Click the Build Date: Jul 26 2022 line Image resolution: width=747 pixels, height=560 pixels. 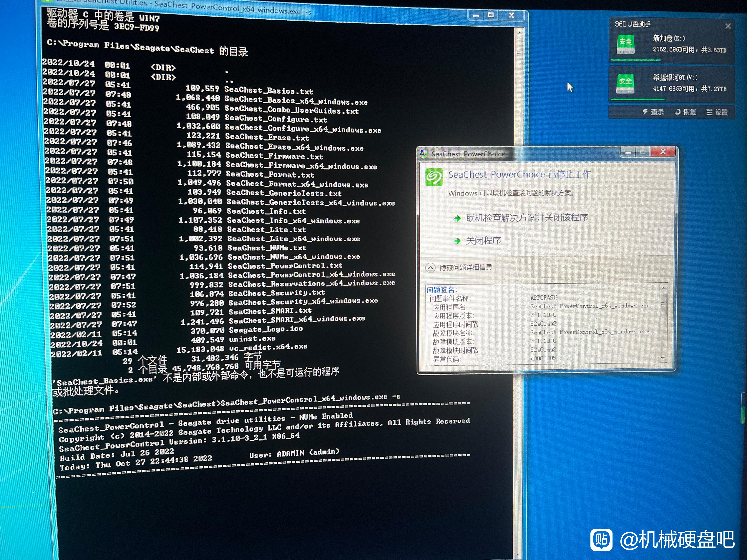coord(117,455)
